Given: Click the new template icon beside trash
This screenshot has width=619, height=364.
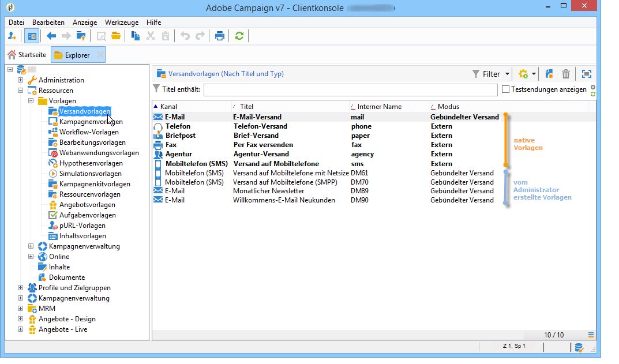Looking at the screenshot, I should [x=549, y=74].
